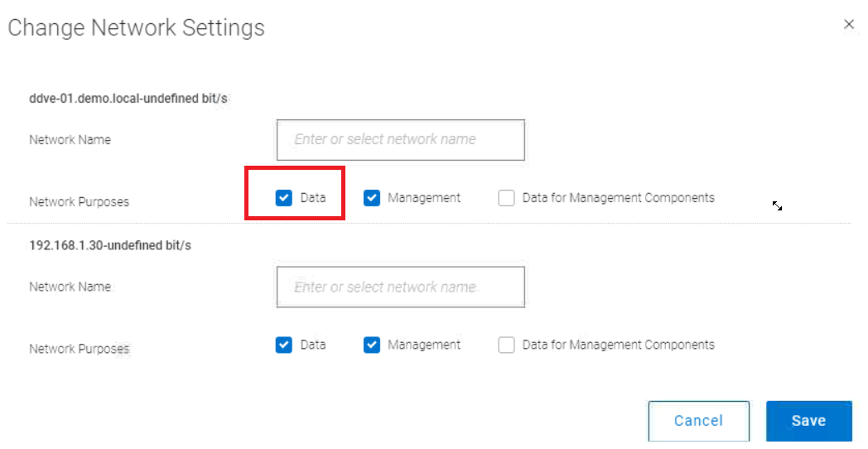The height and width of the screenshot is (449, 868).
Task: Click Network Purposes label under ddve-01.demo.local
Action: (79, 201)
